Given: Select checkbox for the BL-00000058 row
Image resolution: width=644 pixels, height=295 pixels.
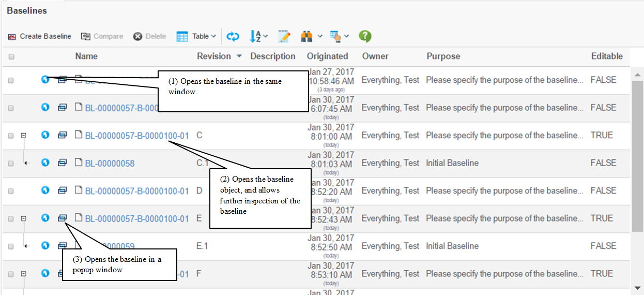Looking at the screenshot, I should tap(11, 164).
